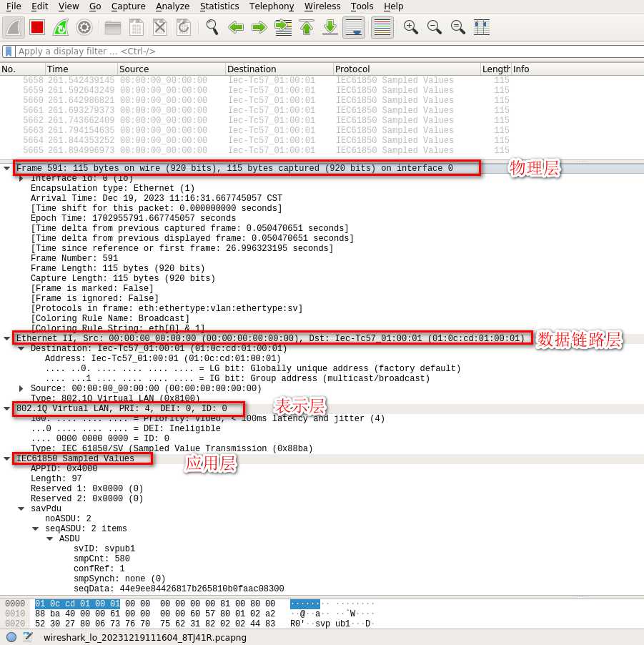
Task: Go back in packet history
Action: point(236,28)
